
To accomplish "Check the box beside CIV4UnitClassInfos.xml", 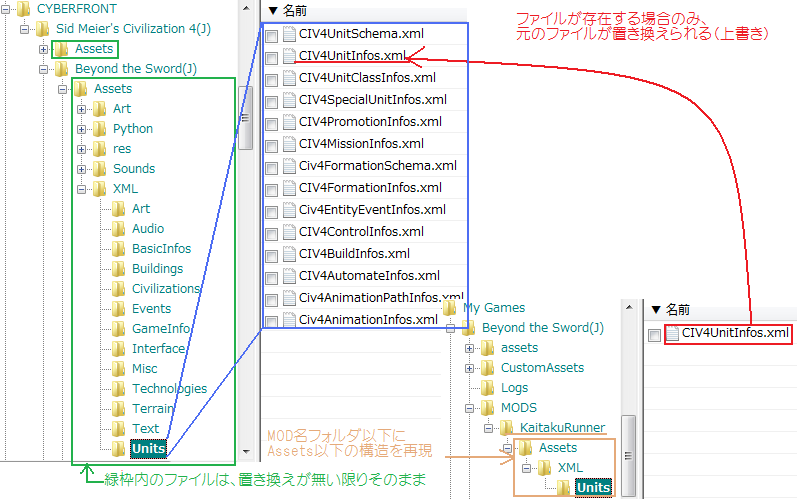I will point(272,78).
